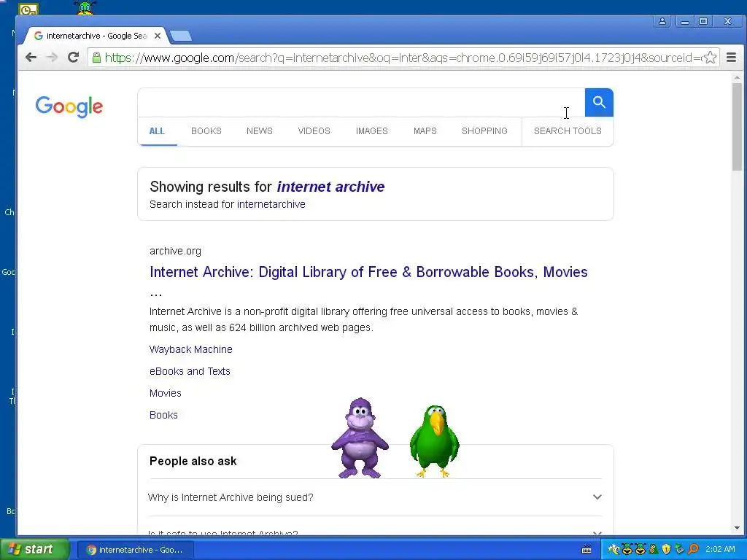
Task: Search instead for 'internetarchive' link
Action: pyautogui.click(x=271, y=204)
